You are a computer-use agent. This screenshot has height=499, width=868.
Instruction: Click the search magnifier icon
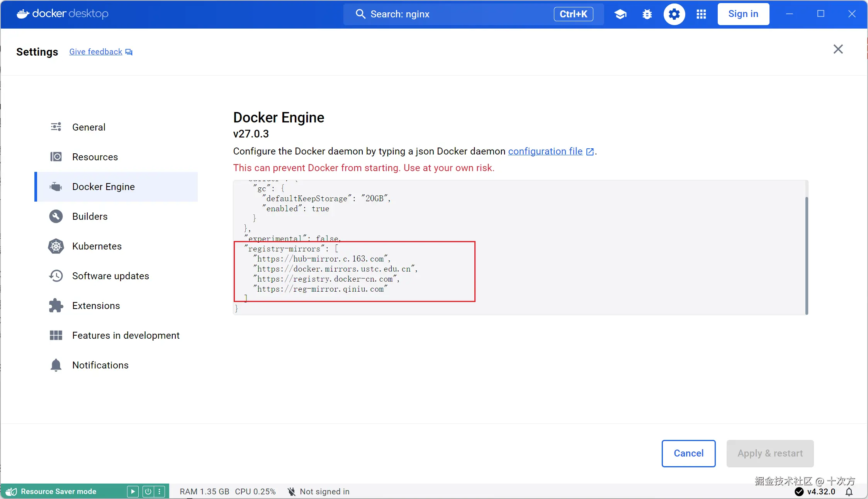[360, 14]
